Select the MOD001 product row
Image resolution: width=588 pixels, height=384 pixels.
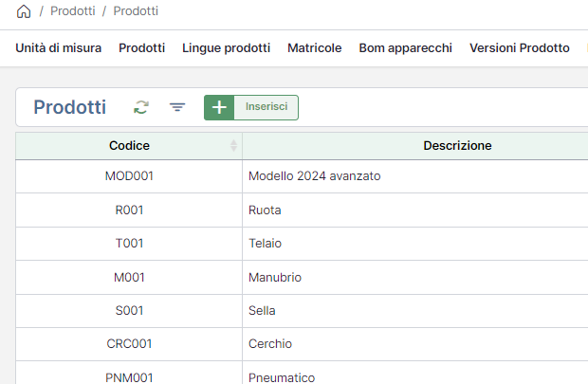click(x=129, y=175)
